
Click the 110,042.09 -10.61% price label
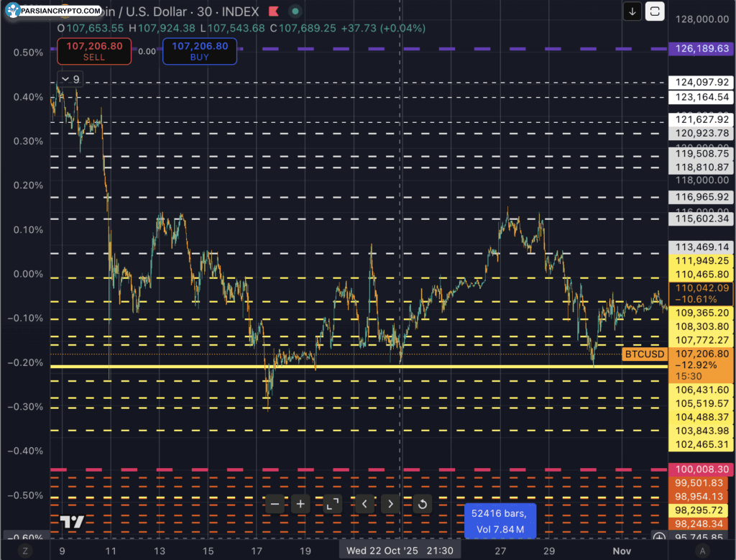point(701,293)
